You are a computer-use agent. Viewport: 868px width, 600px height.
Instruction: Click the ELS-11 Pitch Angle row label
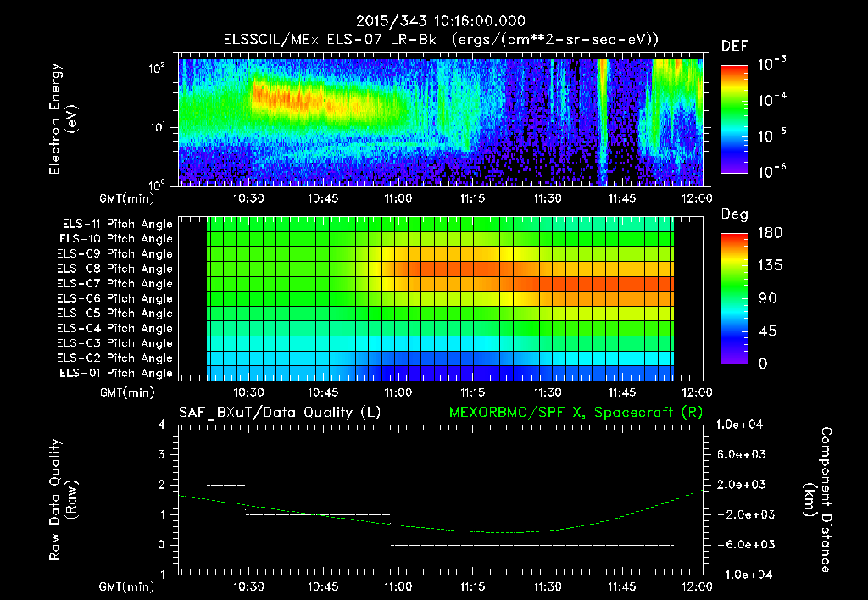[117, 225]
